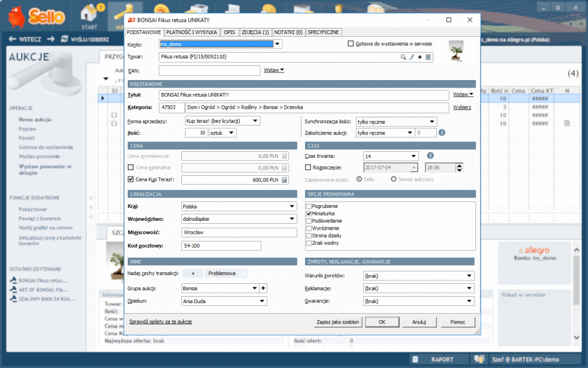Open the Forma sprzedaży dropdown

coord(256,121)
